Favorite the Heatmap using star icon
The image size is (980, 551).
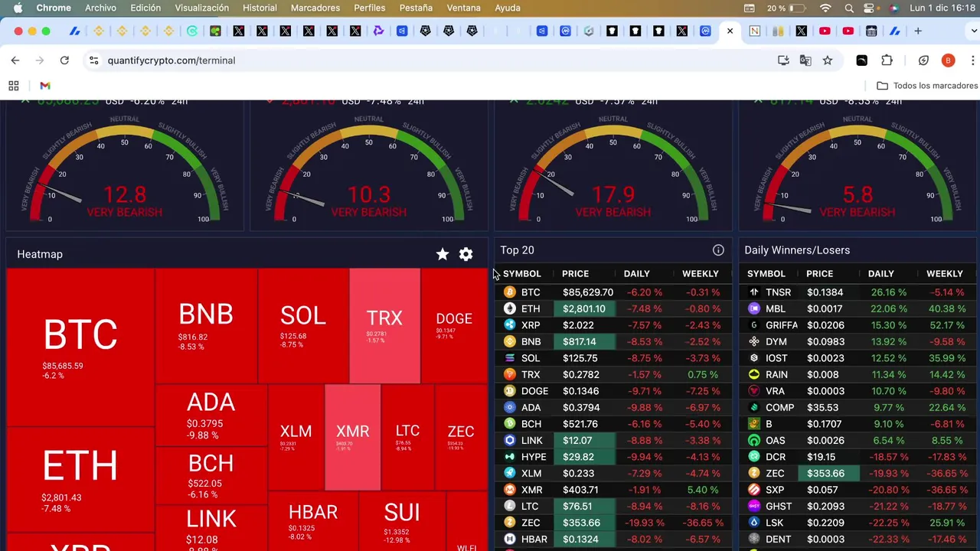[x=443, y=254]
